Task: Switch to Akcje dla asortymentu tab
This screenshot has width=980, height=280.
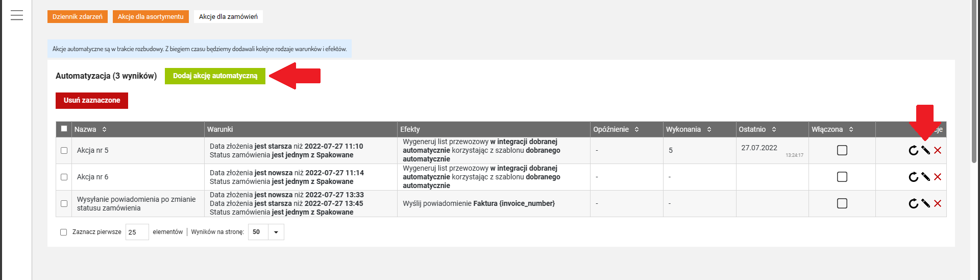Action: (x=151, y=16)
